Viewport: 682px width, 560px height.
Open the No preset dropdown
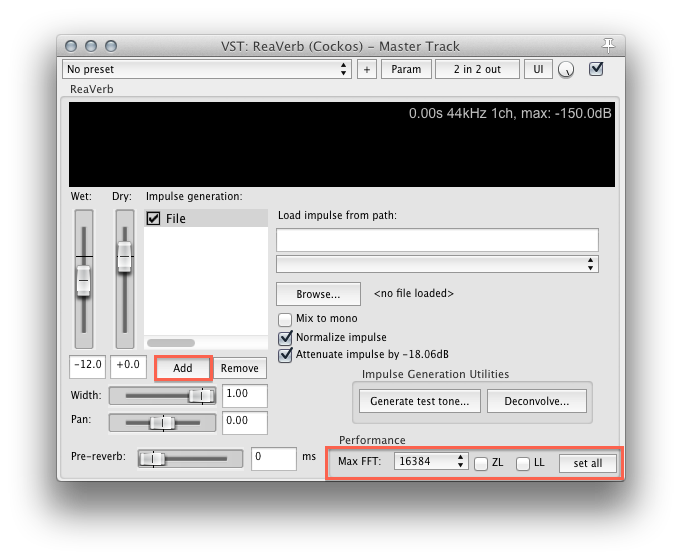(207, 69)
